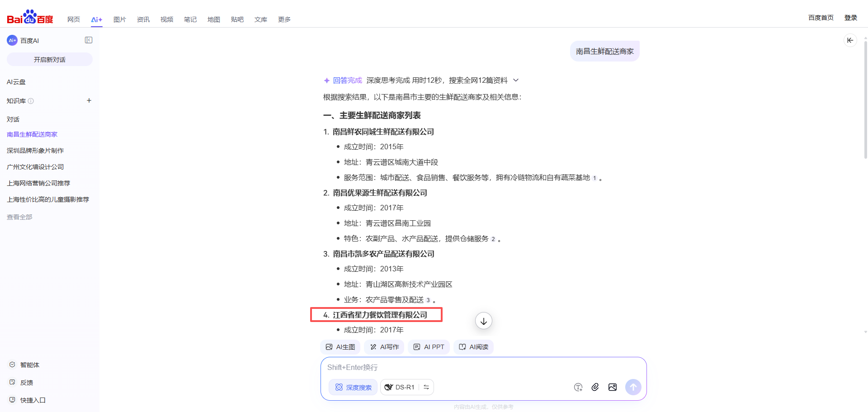Screen dimensions: 868x412
Task: Click the 登录 login link
Action: [x=850, y=18]
